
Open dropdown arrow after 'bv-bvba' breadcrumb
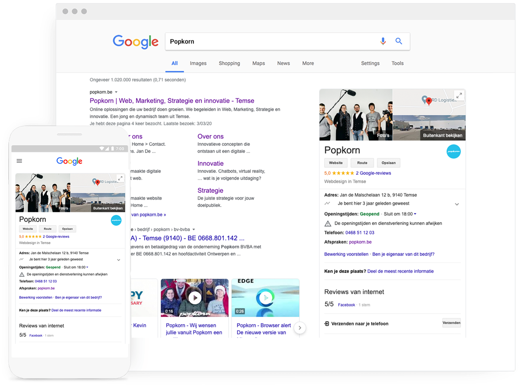pos(194,230)
